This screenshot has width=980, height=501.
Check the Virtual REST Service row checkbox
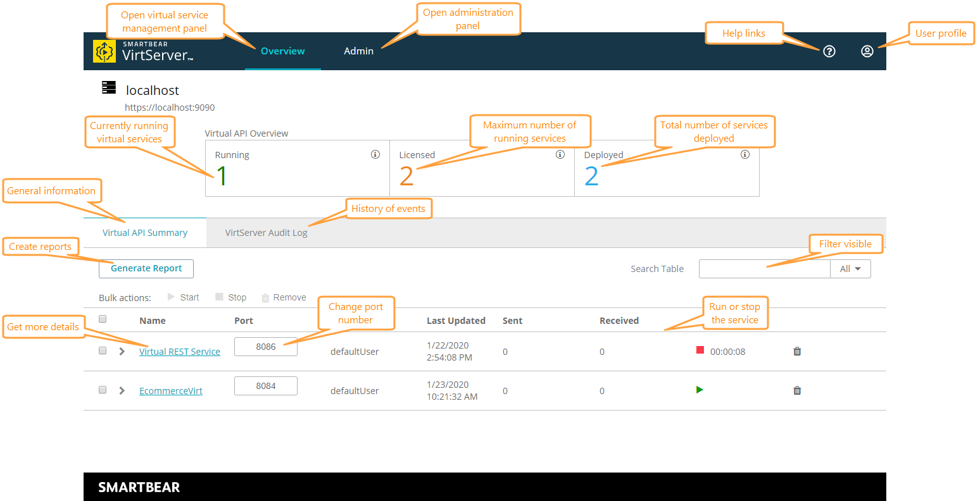click(x=103, y=350)
